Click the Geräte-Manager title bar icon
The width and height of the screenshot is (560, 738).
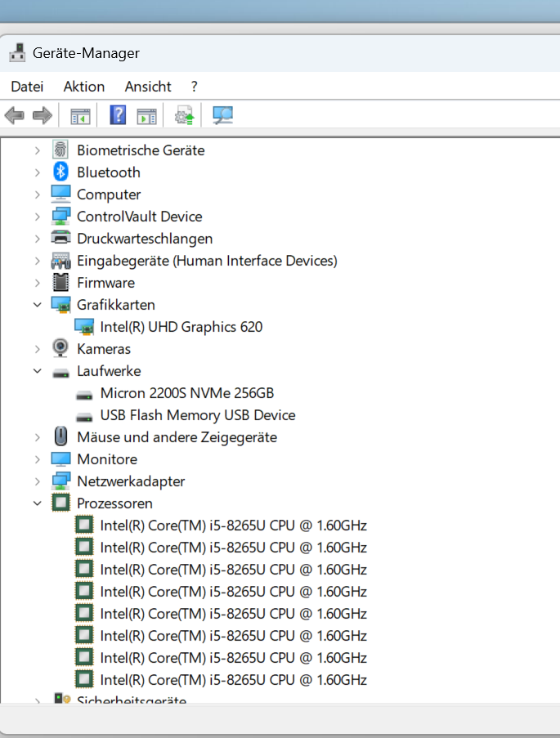17,52
